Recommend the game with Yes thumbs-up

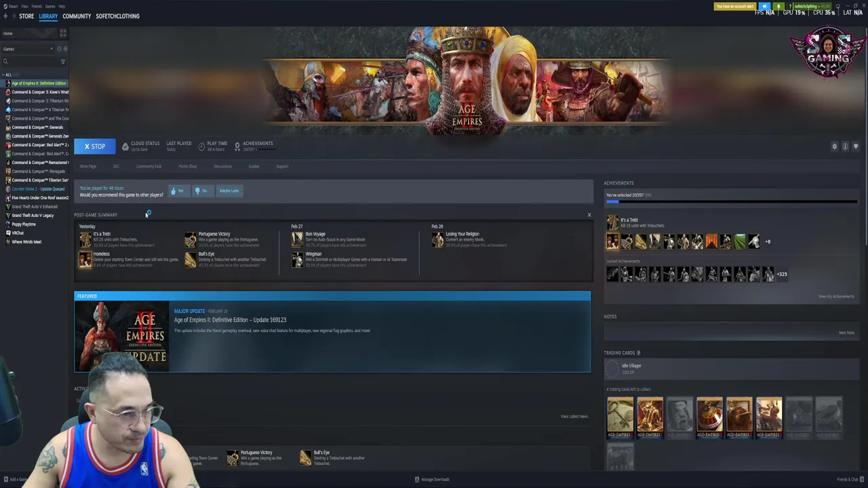coord(178,191)
